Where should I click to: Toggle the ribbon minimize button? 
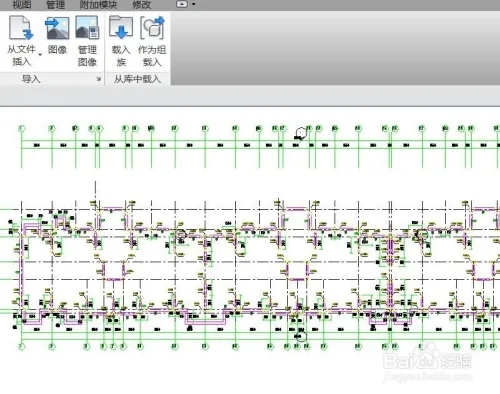point(182,4)
